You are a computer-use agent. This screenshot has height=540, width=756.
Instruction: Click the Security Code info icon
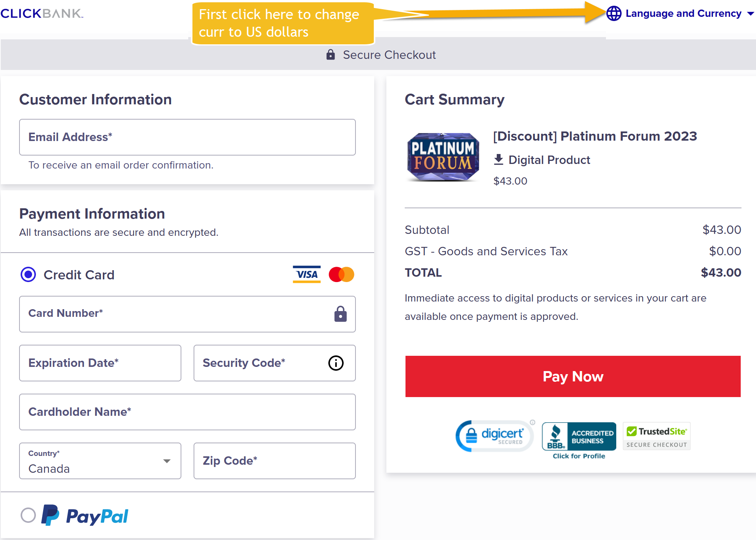pyautogui.click(x=336, y=363)
